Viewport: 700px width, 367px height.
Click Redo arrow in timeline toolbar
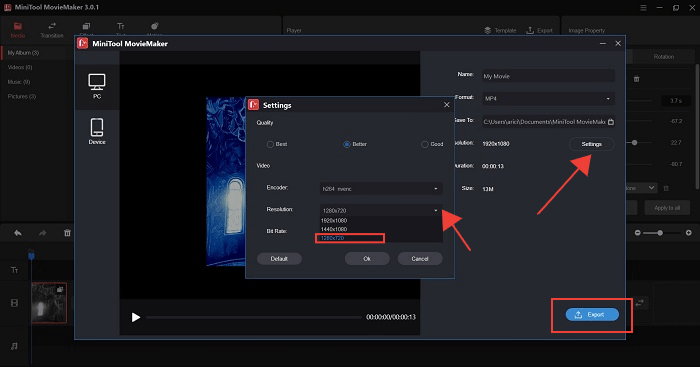pyautogui.click(x=42, y=233)
